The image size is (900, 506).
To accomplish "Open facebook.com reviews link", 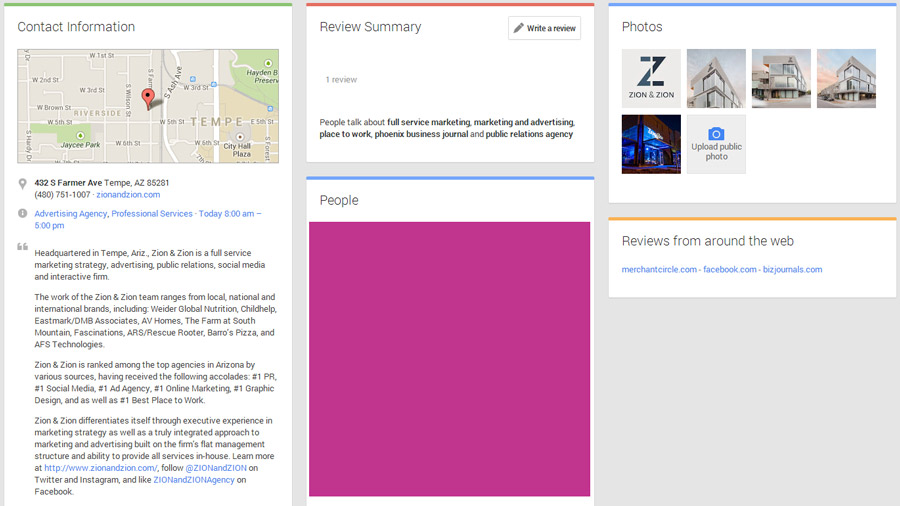I will (730, 269).
